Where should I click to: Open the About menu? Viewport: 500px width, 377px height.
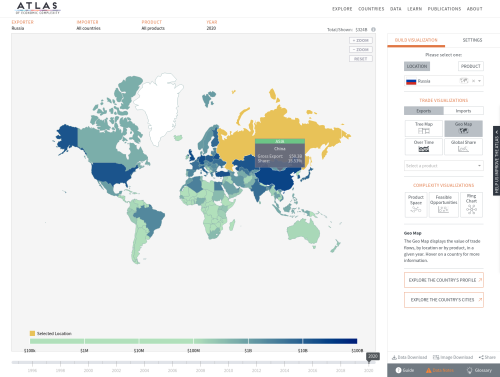[475, 9]
